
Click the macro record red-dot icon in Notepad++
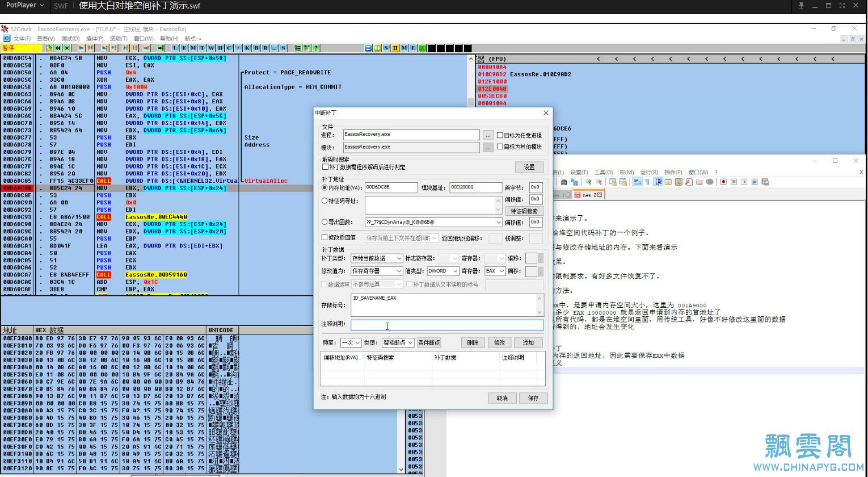pyautogui.click(x=723, y=182)
